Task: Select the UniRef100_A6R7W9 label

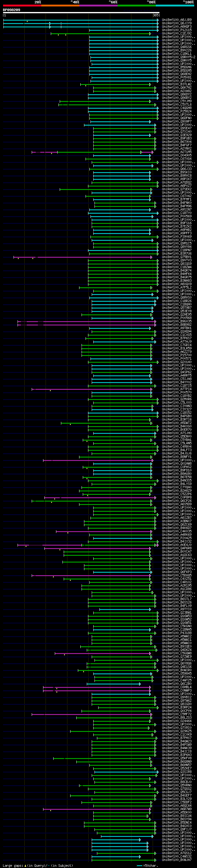Action: pyautogui.click(x=177, y=809)
